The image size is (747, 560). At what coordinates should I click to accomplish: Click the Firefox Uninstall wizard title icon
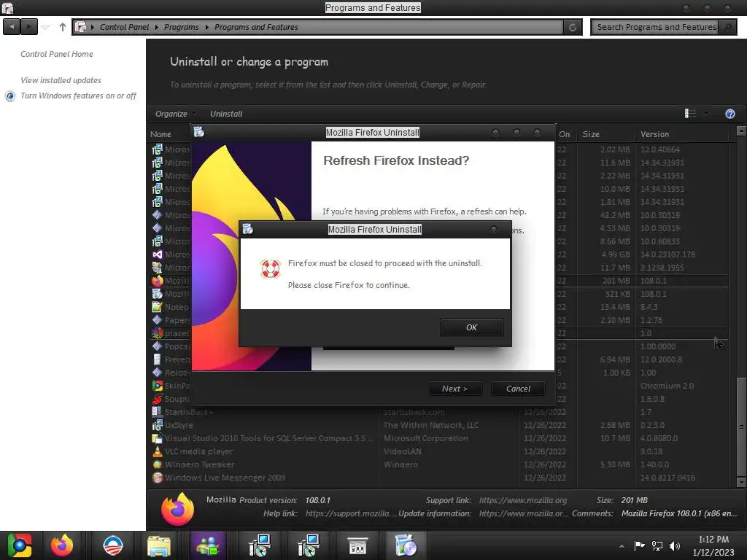tap(199, 132)
